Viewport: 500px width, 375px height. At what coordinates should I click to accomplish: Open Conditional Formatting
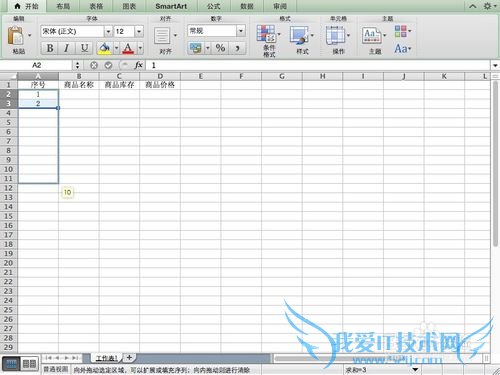[x=266, y=34]
